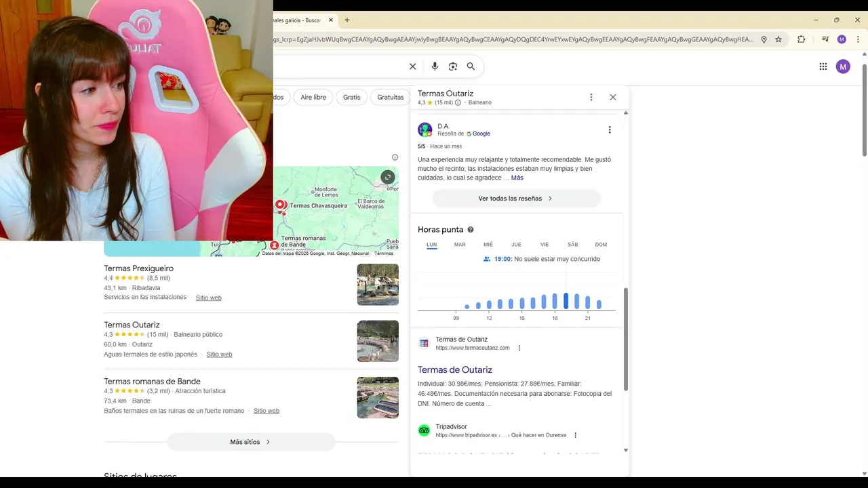
Task: Open the Termas Prexigueiro listing title
Action: tap(139, 268)
